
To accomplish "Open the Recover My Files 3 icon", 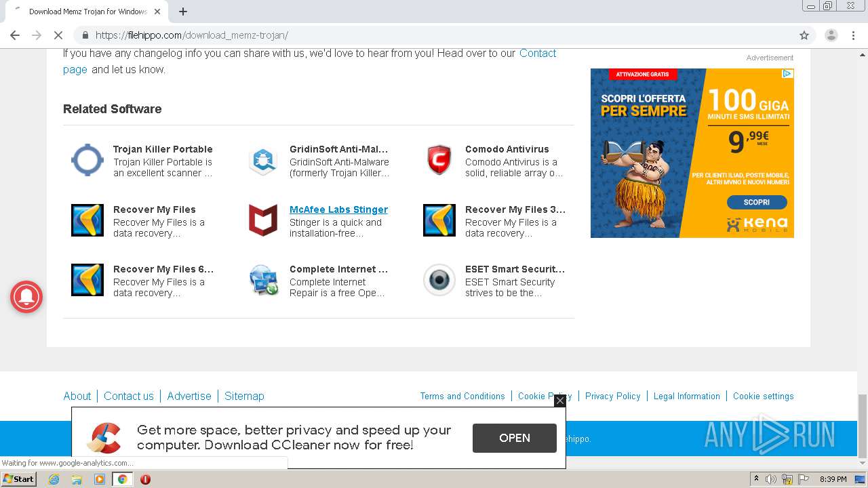I will (439, 220).
